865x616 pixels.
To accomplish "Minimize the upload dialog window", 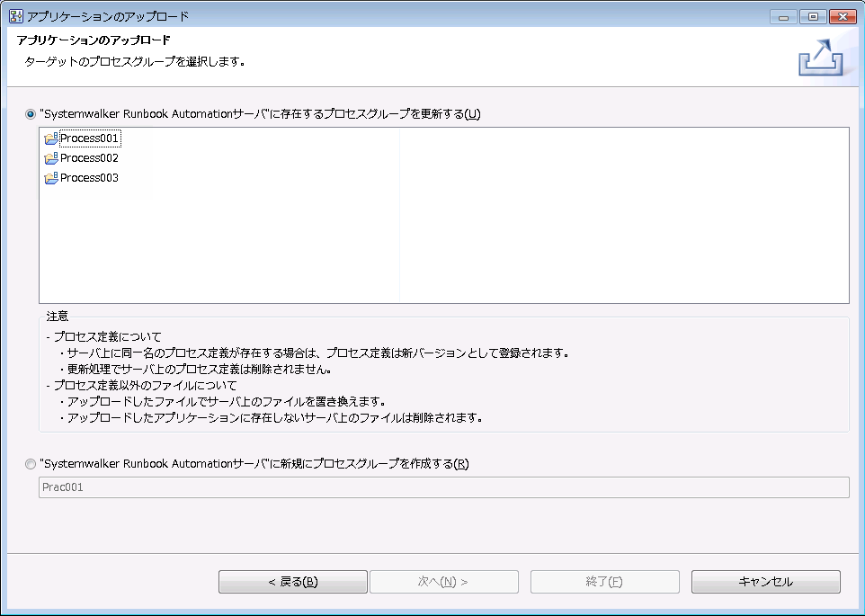I will (783, 16).
